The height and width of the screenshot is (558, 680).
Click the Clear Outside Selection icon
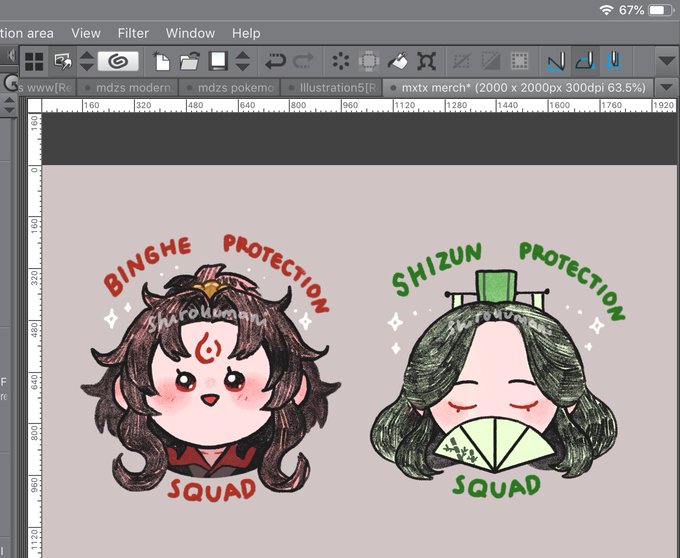[x=369, y=61]
